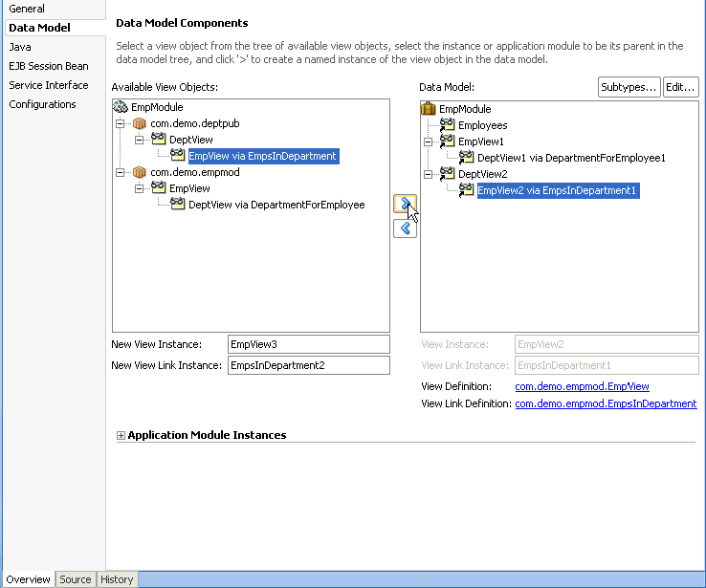Click the DeptView1 via DepartmentForEmployee1 icon
This screenshot has height=588, width=706.
(x=466, y=157)
